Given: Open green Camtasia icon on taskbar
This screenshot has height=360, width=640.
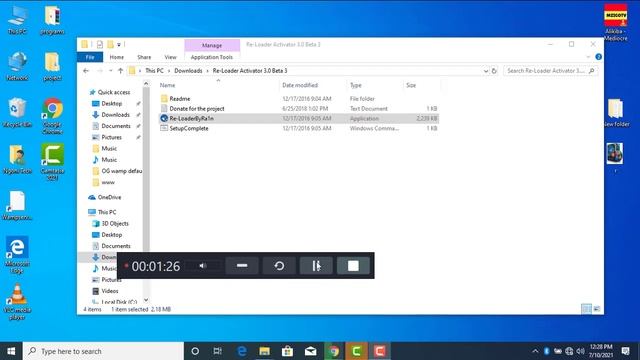Looking at the screenshot, I should point(356,351).
